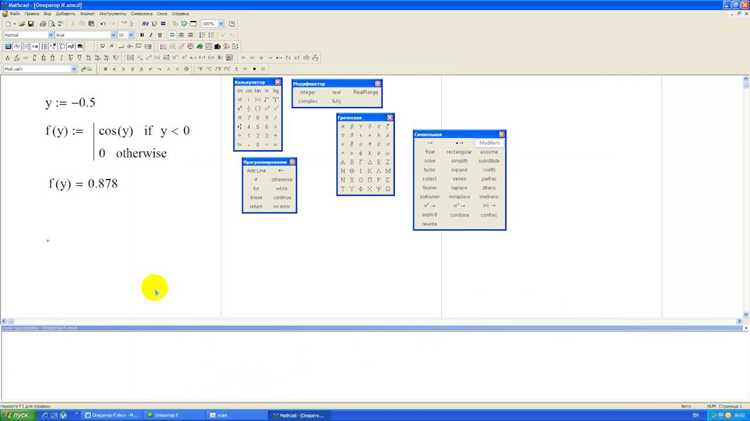Insert capital Omega from Greek palette
Image resolution: width=750 pixels, height=421 pixels.
pos(388,189)
